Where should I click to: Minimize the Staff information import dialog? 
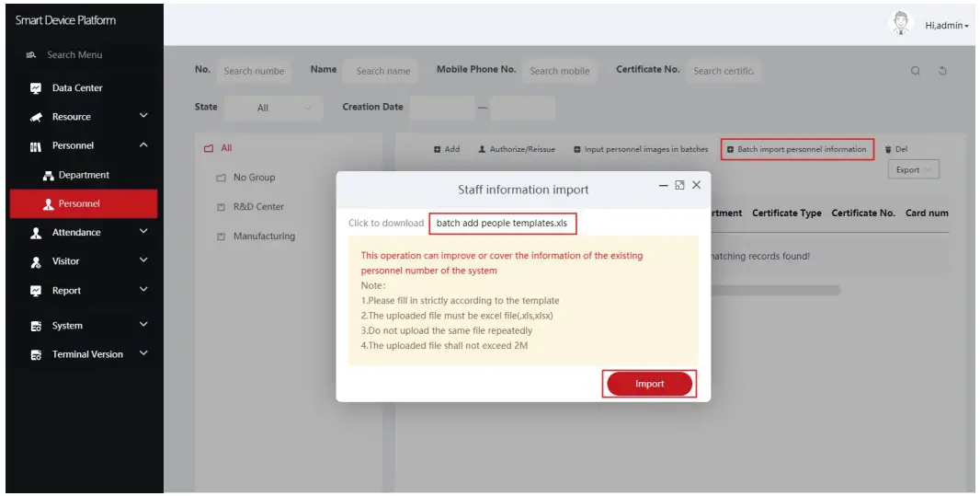click(663, 186)
